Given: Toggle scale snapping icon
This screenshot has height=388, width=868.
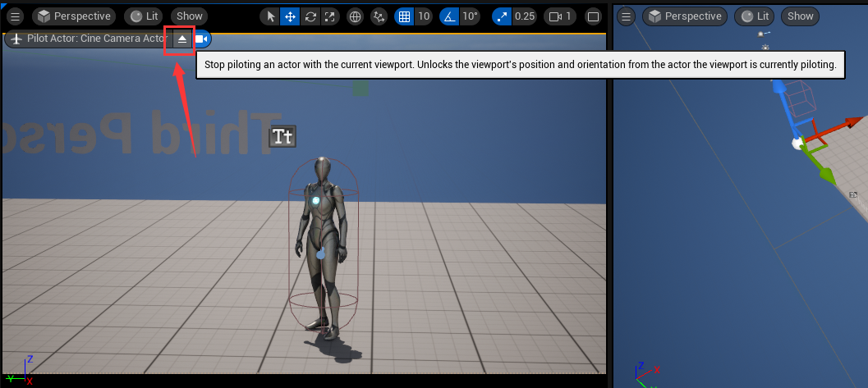Looking at the screenshot, I should click(x=502, y=16).
